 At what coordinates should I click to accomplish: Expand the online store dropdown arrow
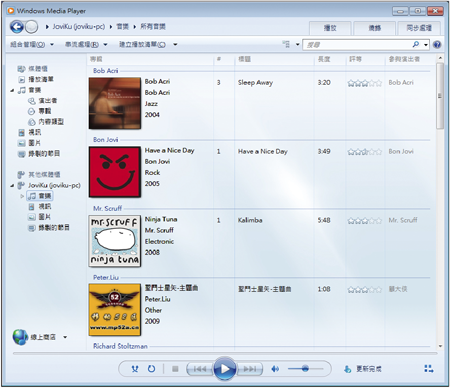tap(65, 337)
